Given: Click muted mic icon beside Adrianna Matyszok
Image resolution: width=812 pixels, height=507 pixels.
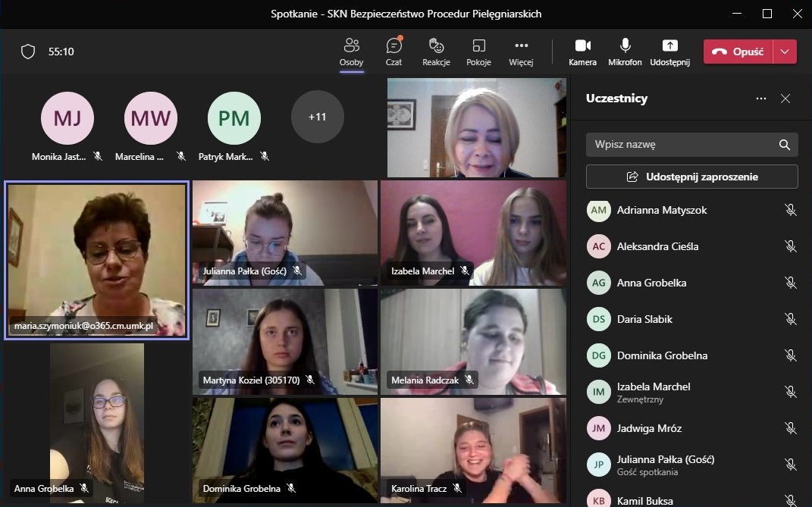Looking at the screenshot, I should tap(791, 210).
